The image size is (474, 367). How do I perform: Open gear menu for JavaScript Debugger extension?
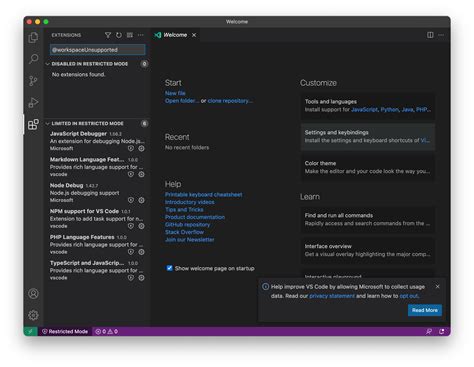pos(141,148)
